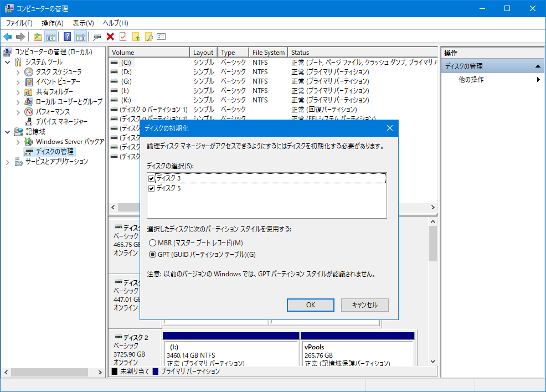The image size is (546, 392).
Task: Open the 操作(A) menu
Action: click(x=53, y=23)
